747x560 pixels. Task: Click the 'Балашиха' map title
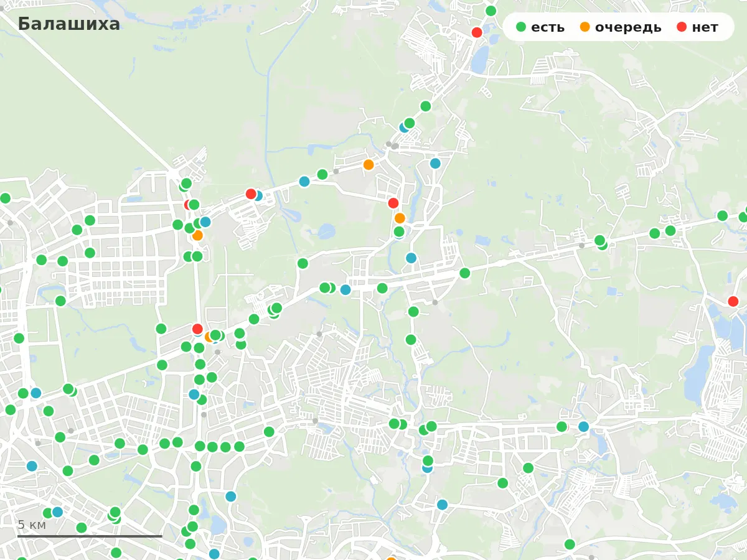[x=69, y=24]
